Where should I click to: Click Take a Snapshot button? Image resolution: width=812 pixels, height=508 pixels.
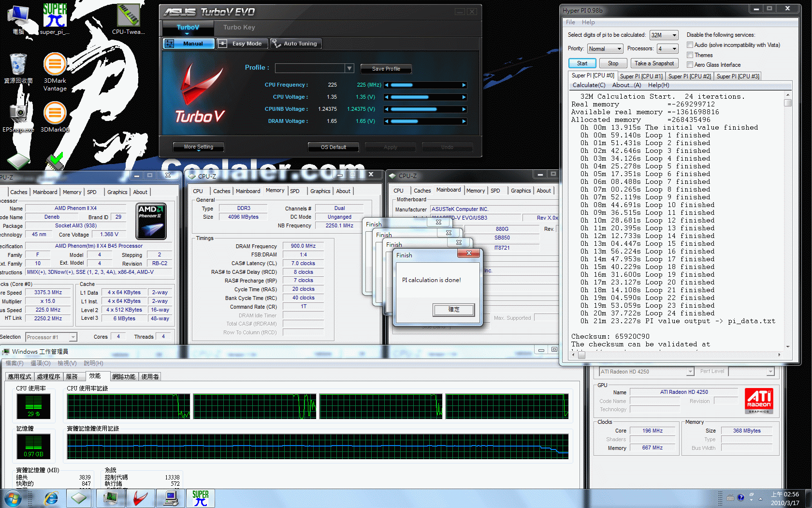coord(654,63)
